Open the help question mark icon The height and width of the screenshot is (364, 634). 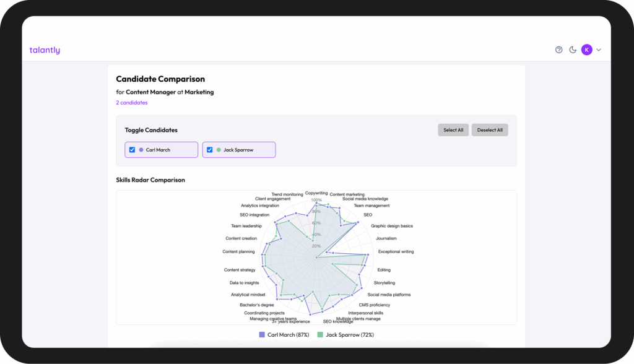558,50
